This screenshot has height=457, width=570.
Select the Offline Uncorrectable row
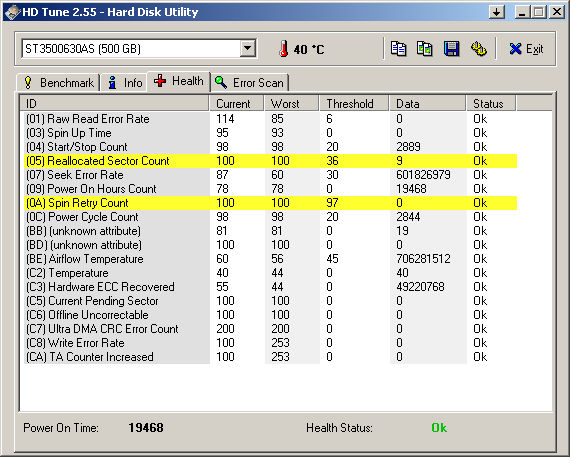pyautogui.click(x=270, y=315)
